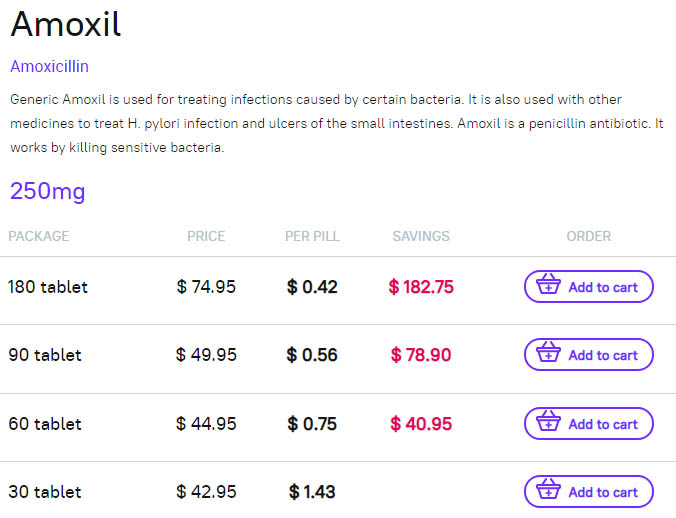Click the SAVINGS column header

pos(421,236)
